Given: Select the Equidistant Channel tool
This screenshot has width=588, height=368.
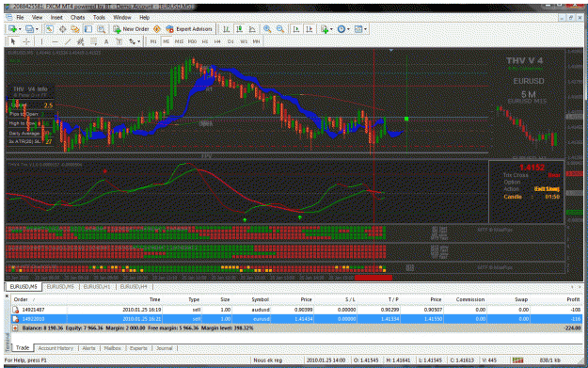Looking at the screenshot, I should point(80,41).
